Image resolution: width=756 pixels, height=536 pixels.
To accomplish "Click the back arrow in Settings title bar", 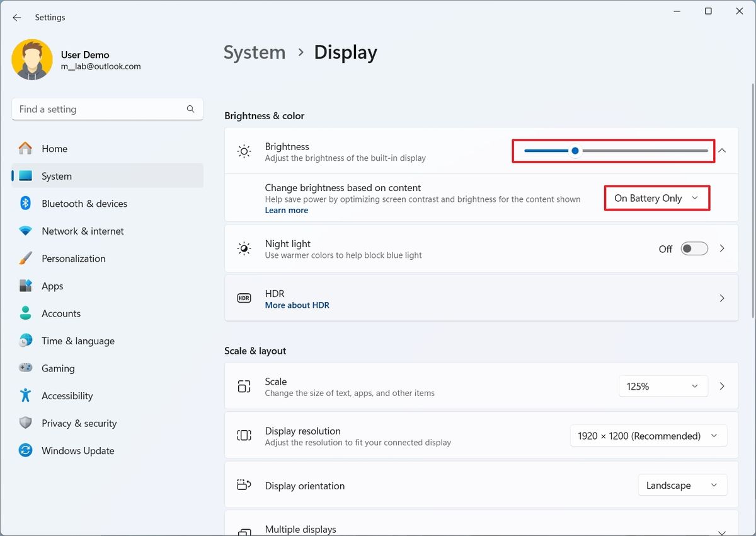I will pos(17,18).
